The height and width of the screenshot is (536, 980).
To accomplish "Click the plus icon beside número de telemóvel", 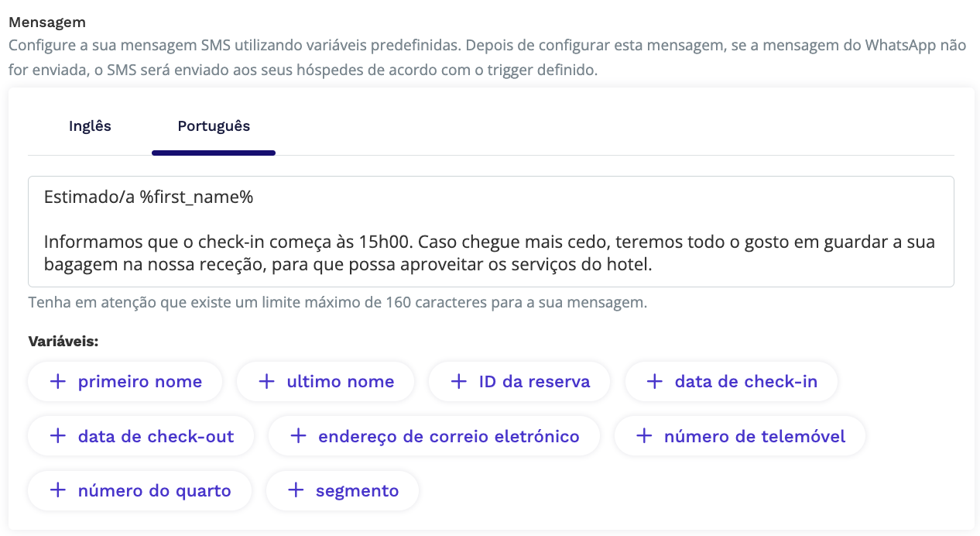I will click(644, 436).
